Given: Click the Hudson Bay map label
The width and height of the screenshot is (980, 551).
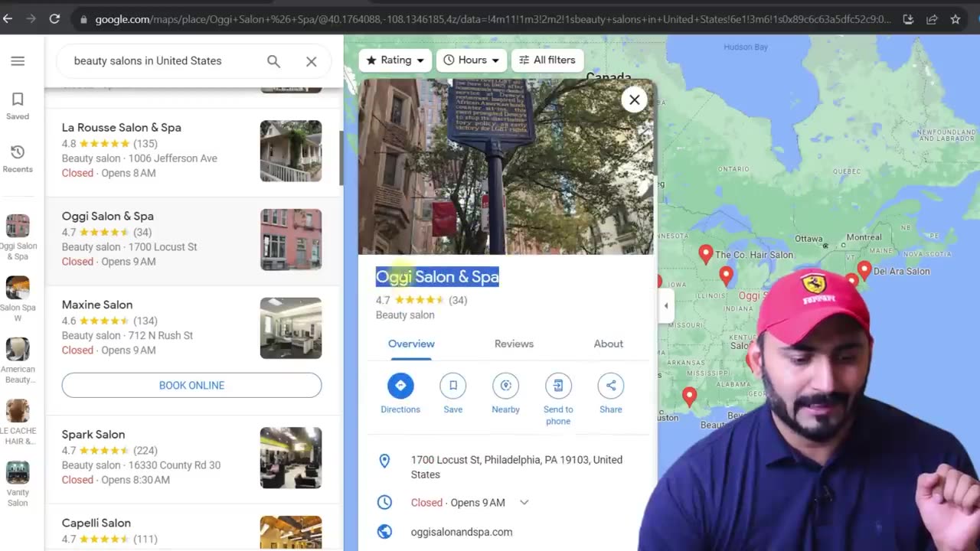Looking at the screenshot, I should tap(746, 47).
